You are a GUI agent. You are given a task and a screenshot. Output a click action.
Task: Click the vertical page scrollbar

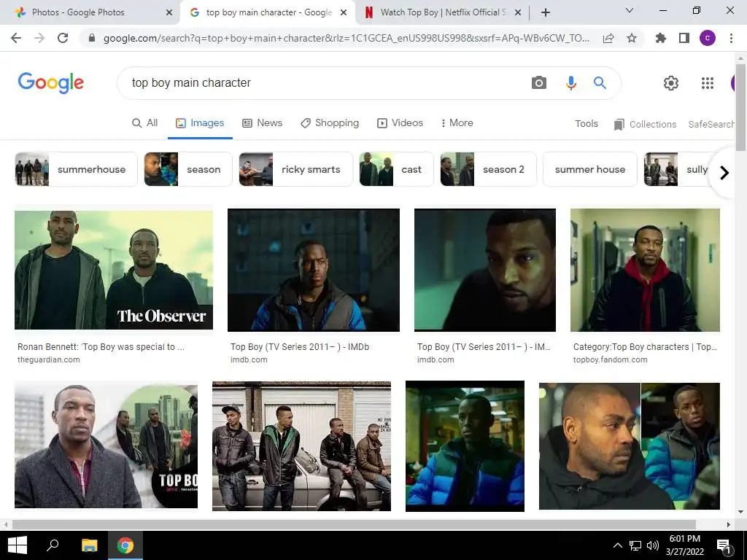tap(740, 107)
